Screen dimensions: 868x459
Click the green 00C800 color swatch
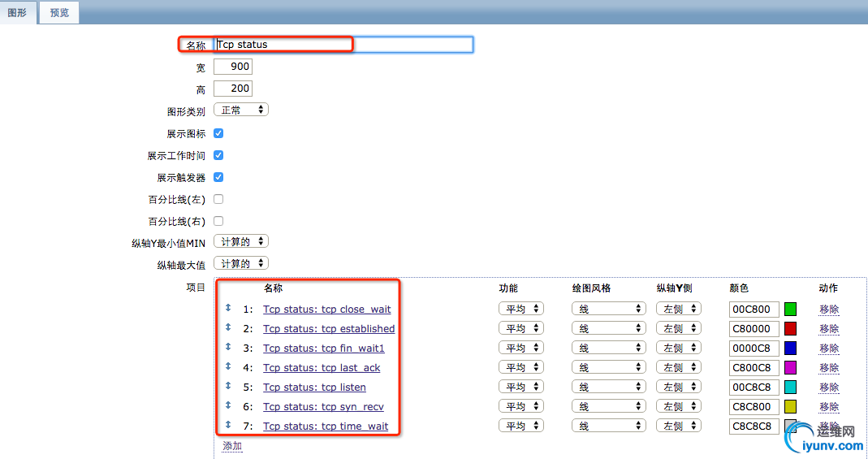click(791, 309)
